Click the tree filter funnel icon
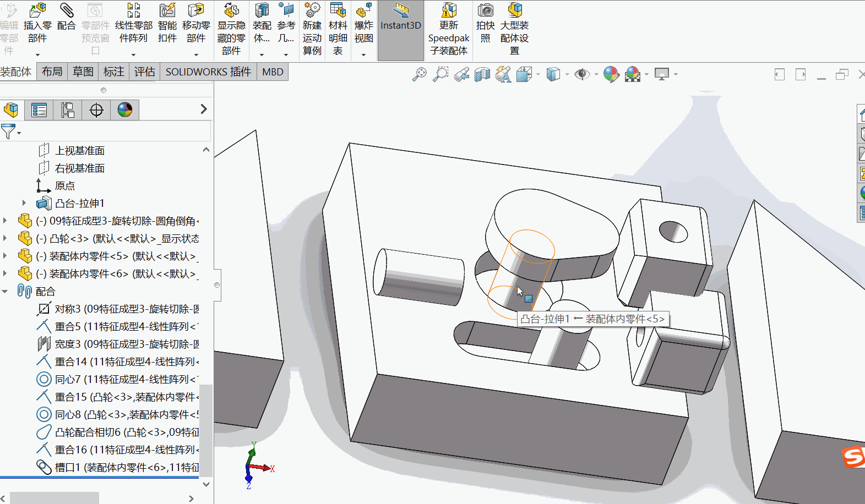This screenshot has height=504, width=865. [x=8, y=132]
